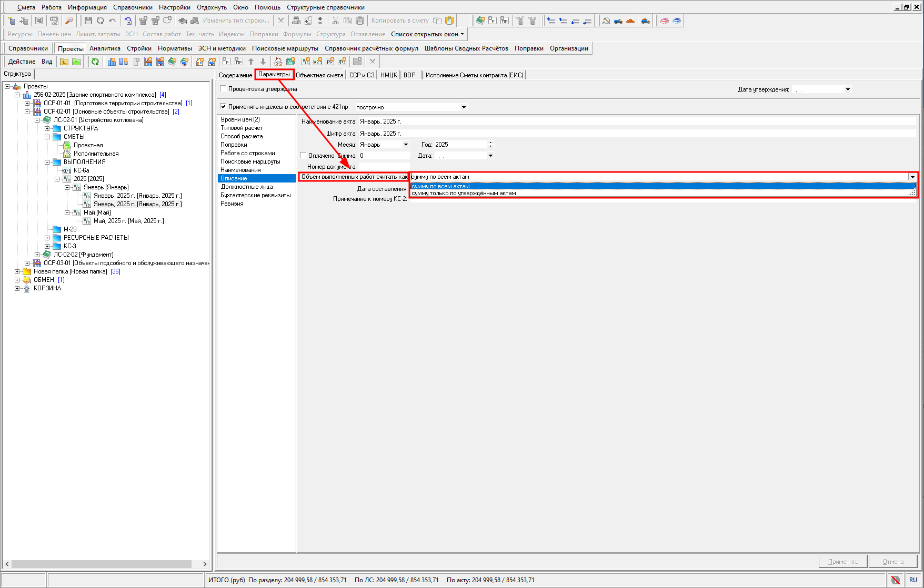Tick the 'Оплачено' checkbox
The height and width of the screenshot is (588, 924).
pos(304,156)
